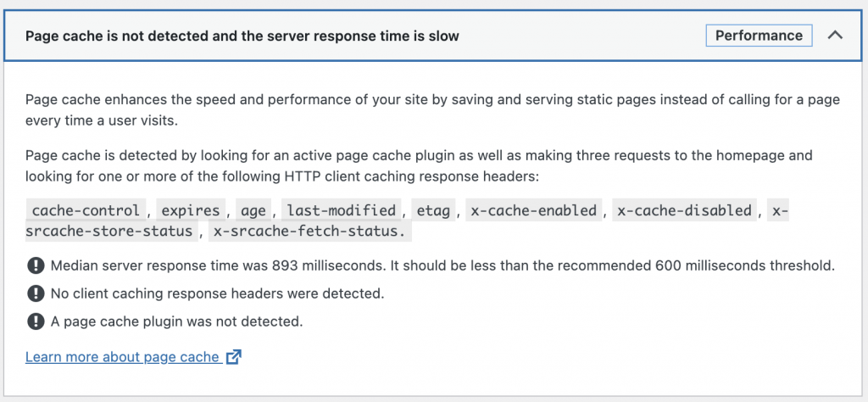Click the expires code tag
The height and width of the screenshot is (402, 868).
(191, 210)
